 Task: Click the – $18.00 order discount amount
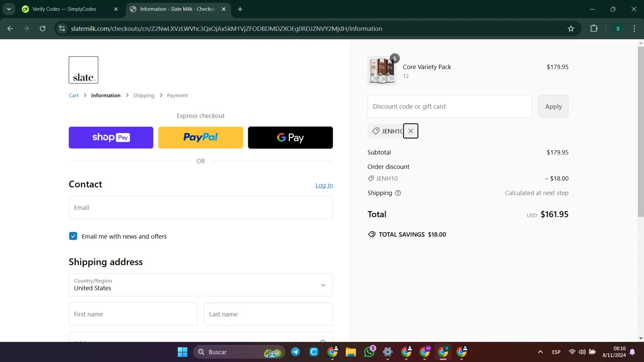[557, 178]
